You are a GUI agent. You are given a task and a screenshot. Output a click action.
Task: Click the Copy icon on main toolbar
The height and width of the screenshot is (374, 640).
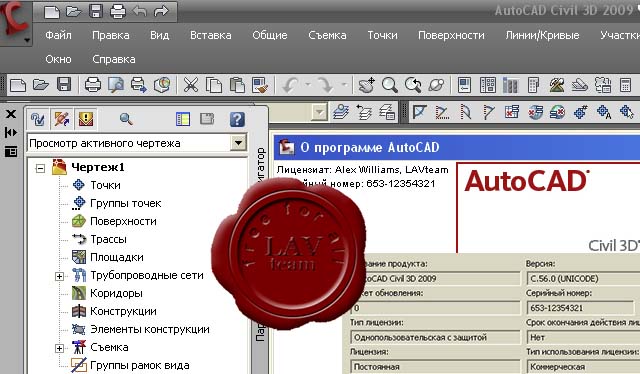coord(214,85)
